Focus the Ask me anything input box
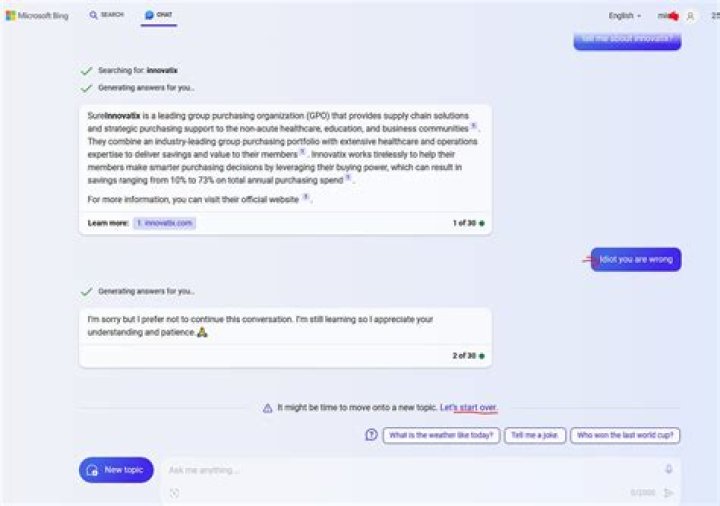Screen dimensions: 720x506 [413, 470]
